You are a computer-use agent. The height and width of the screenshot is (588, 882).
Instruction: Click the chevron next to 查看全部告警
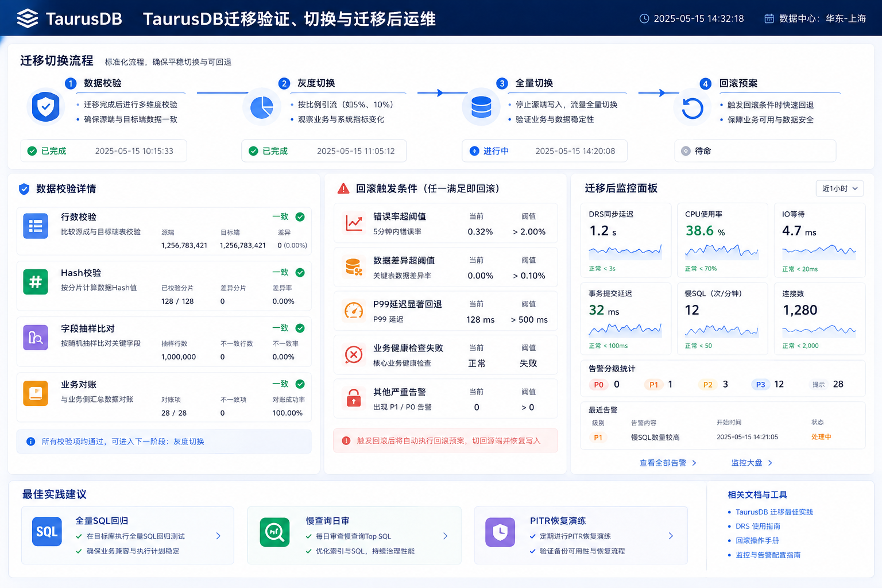coord(694,463)
